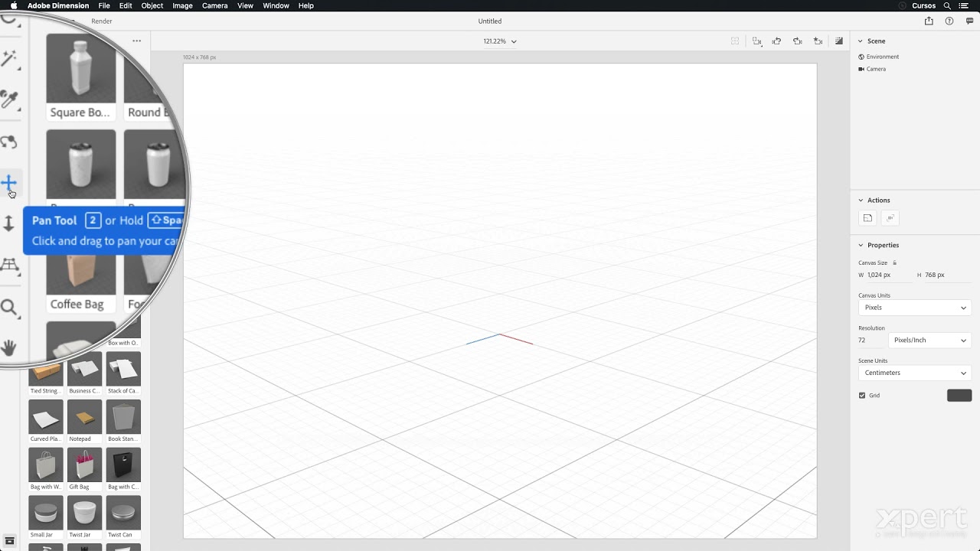Select Environment in the Scene list
The height and width of the screenshot is (551, 980).
(883, 57)
